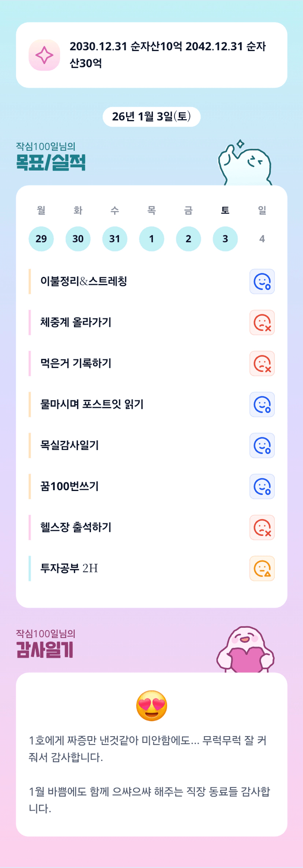The height and width of the screenshot is (868, 303).
Task: Select Monday the 29th in week row
Action: pos(41,239)
